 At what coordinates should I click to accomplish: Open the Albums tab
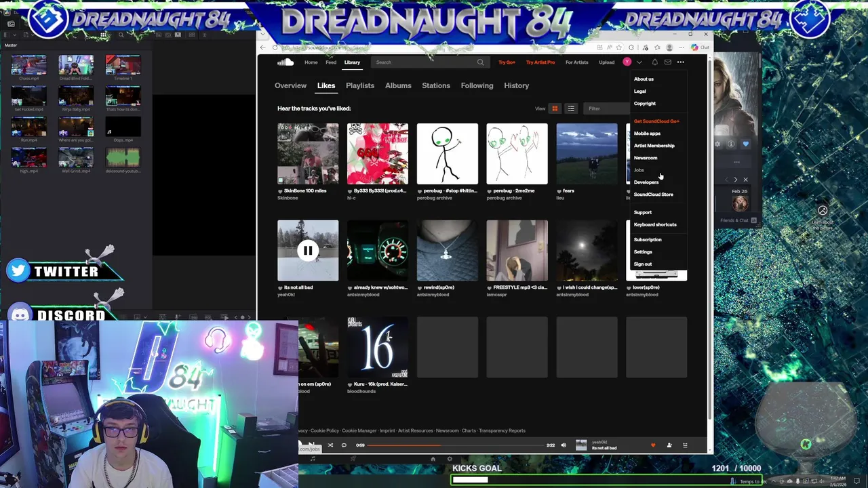398,85
